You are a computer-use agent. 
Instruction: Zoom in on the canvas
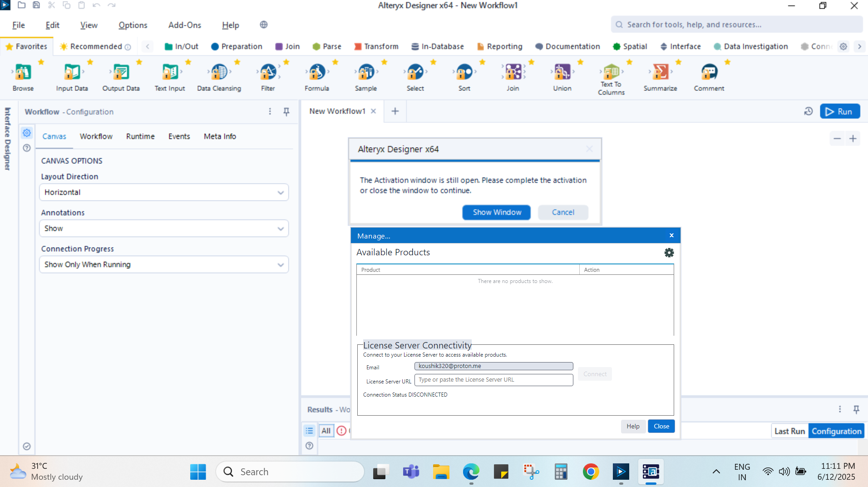tap(853, 139)
